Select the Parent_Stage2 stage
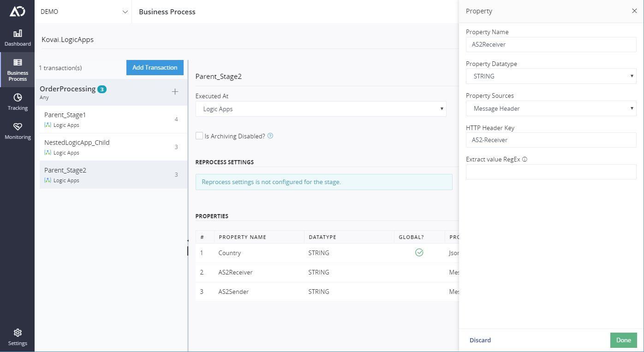The image size is (644, 352). point(113,175)
